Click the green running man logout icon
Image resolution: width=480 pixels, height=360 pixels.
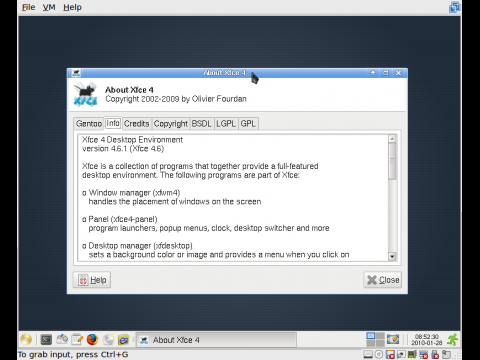tap(453, 340)
